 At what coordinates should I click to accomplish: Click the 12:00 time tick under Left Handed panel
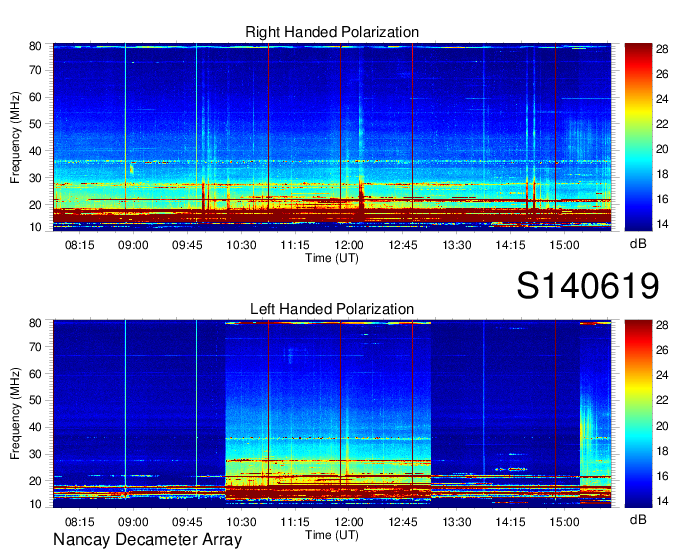tap(349, 522)
